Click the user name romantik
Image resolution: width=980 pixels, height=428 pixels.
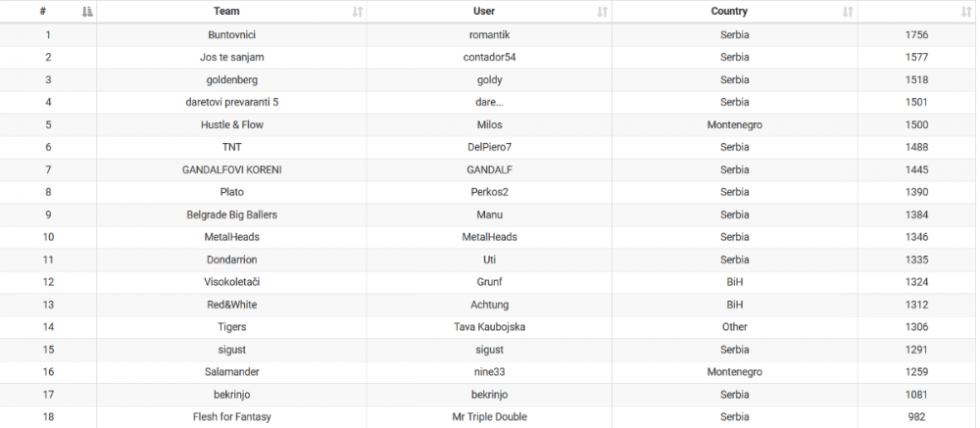click(489, 35)
